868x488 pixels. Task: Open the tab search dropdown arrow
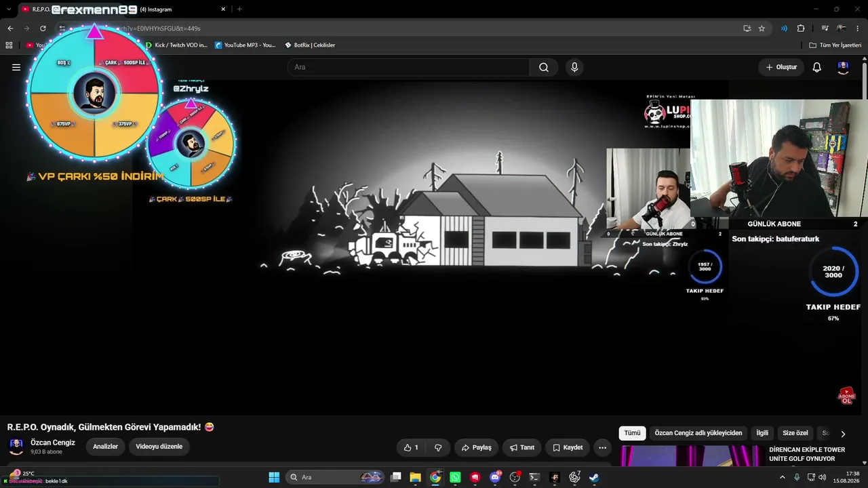coord(8,9)
